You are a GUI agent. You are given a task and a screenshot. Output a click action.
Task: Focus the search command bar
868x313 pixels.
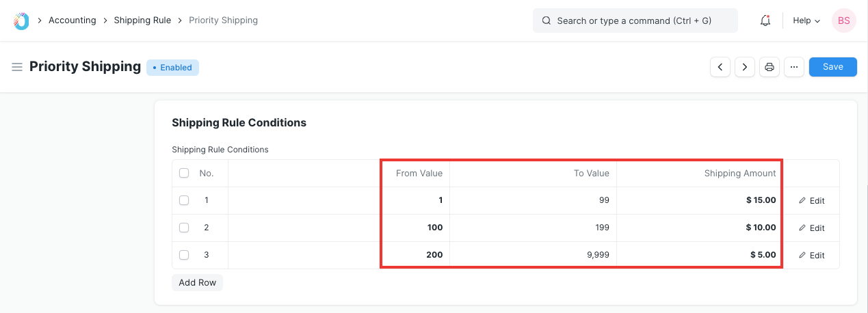635,21
